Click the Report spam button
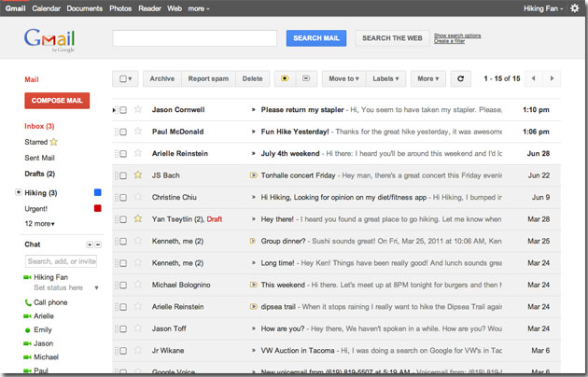Viewport: 588px width, 377px height. click(208, 78)
